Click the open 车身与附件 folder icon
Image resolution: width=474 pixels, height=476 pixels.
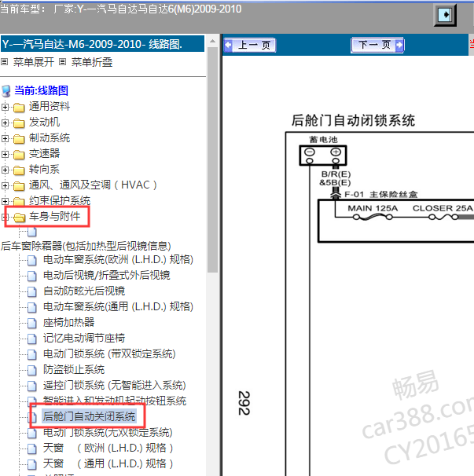[19, 218]
